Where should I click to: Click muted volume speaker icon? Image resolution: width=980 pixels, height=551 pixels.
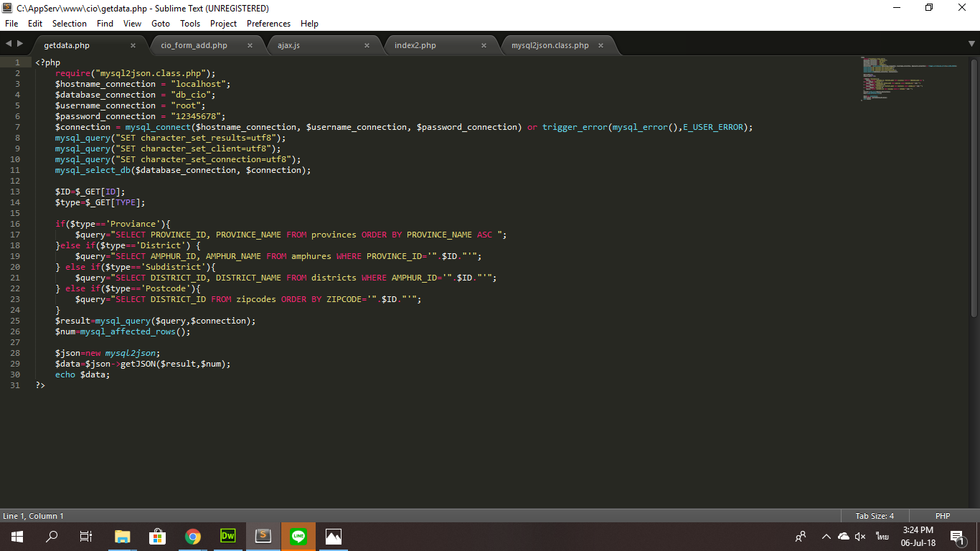click(861, 537)
